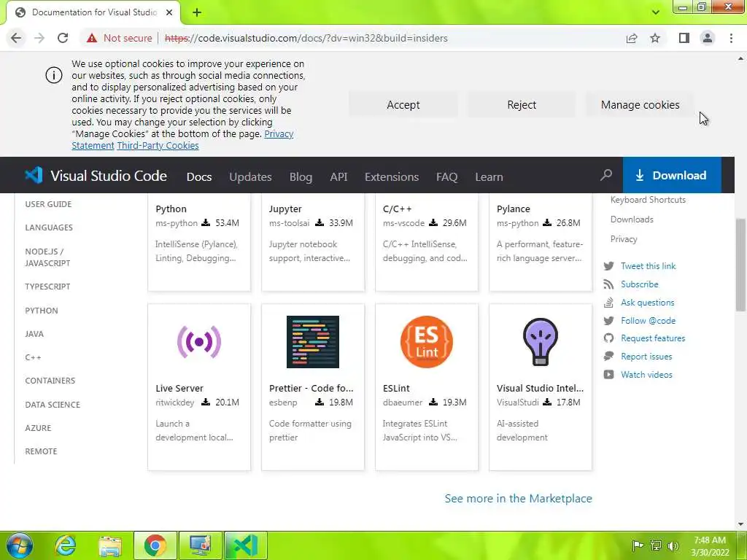This screenshot has width=747, height=560.
Task: Click the Manage cookies button
Action: pos(640,105)
